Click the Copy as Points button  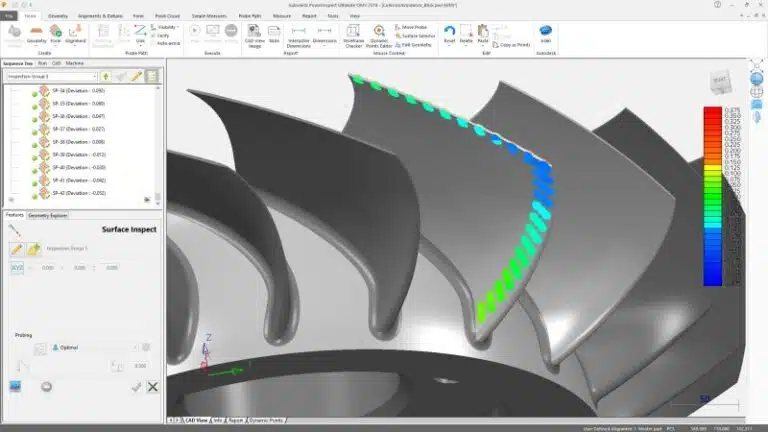(x=516, y=46)
